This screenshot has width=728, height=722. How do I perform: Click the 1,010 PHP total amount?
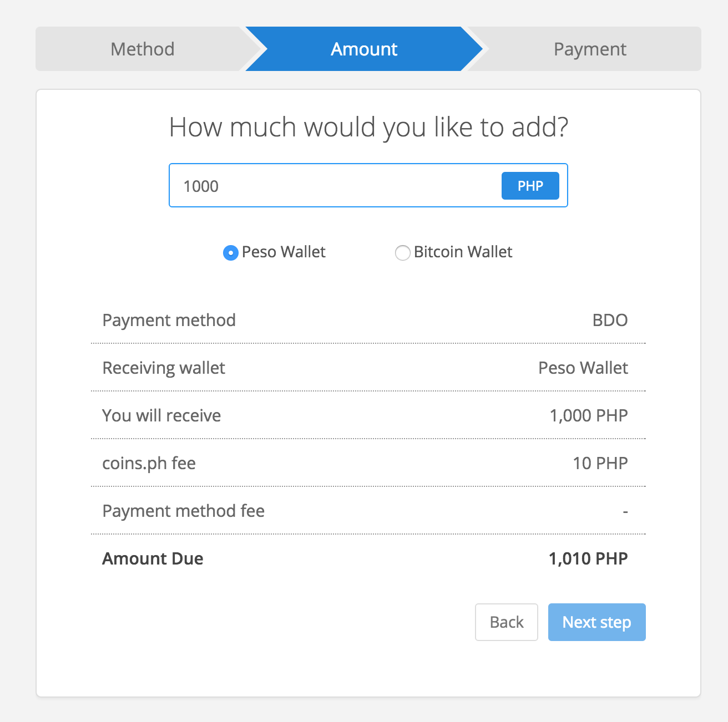pyautogui.click(x=588, y=558)
